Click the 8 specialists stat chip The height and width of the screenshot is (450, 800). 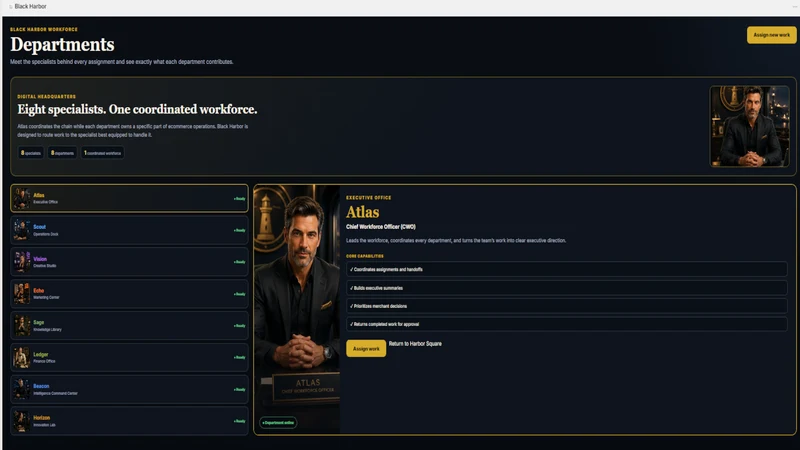pos(31,153)
